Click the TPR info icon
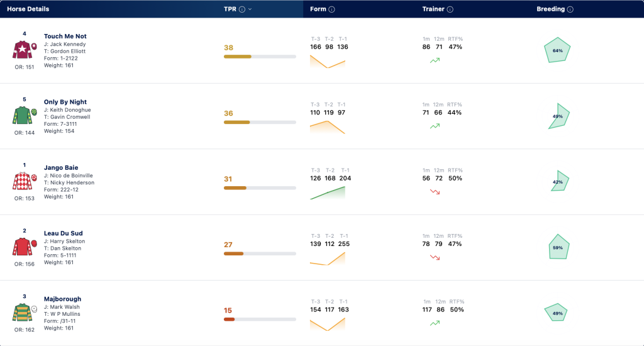The height and width of the screenshot is (346, 644). [x=242, y=9]
